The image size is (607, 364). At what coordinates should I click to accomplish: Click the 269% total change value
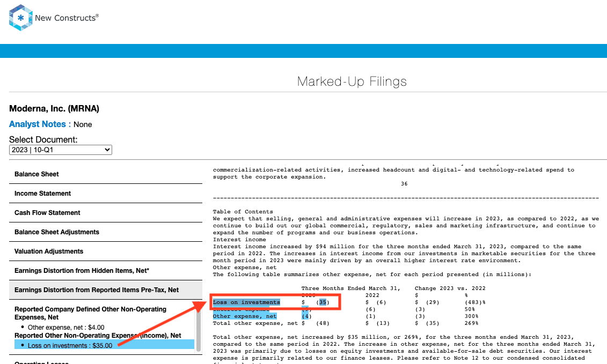[x=472, y=323]
